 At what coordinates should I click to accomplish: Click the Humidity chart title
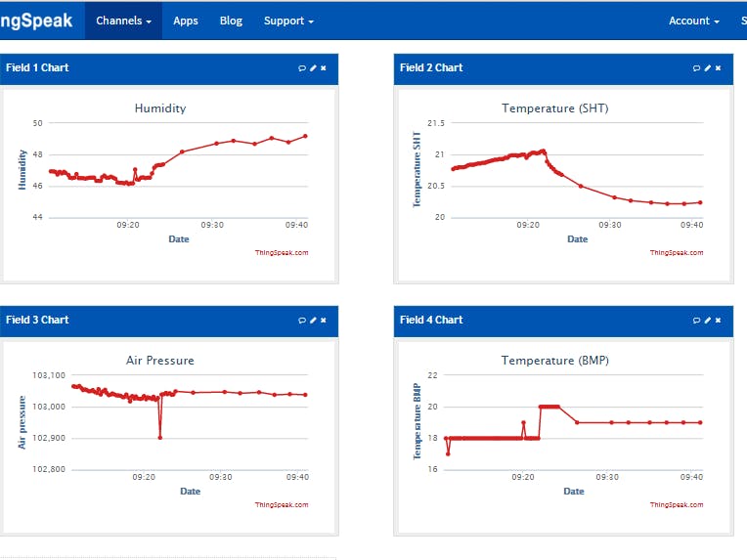point(160,108)
